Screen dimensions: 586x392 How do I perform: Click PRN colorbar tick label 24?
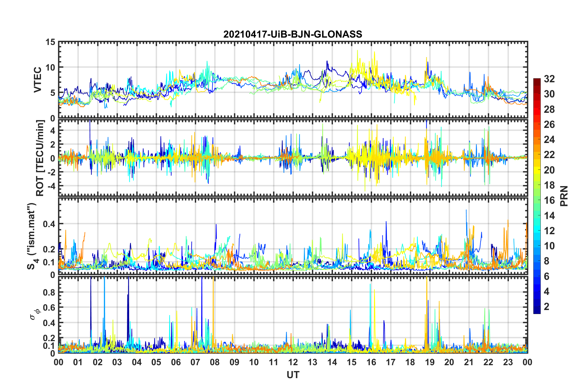point(549,140)
